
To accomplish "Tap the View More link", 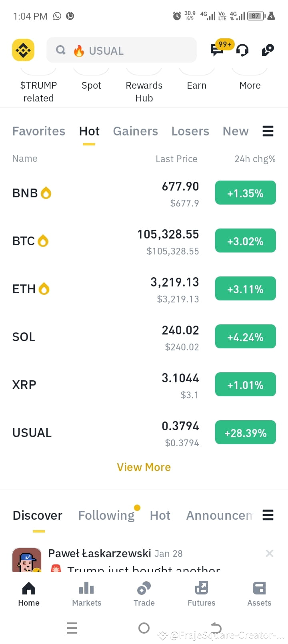I will 144,467.
